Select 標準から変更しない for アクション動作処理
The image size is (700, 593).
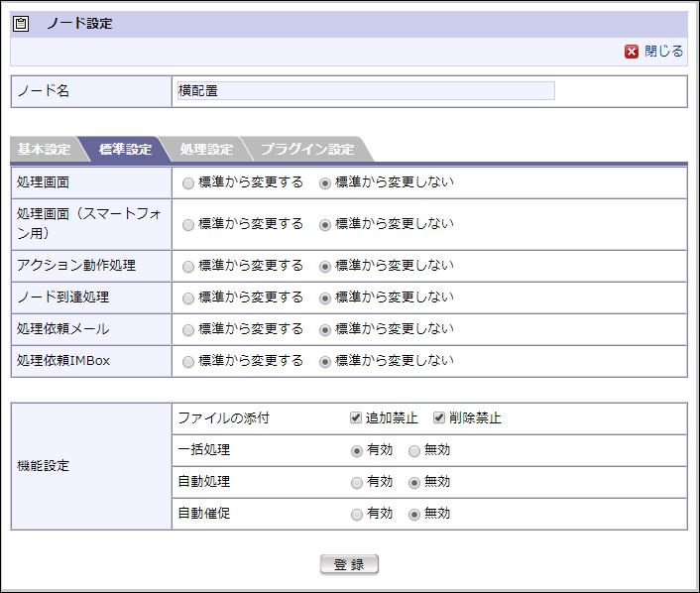325,266
